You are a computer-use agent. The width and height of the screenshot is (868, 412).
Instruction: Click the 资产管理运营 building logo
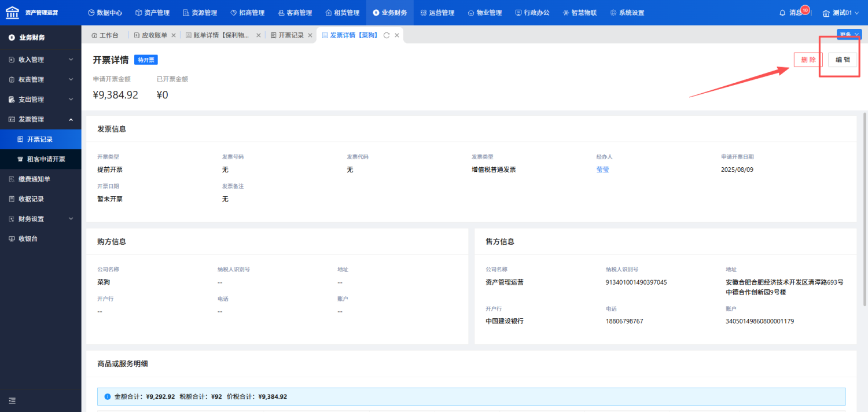coord(12,12)
